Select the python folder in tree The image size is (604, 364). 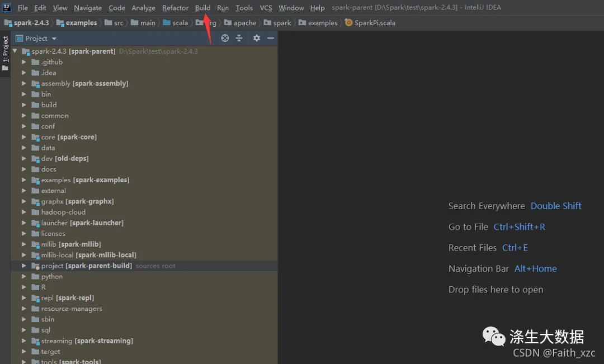pyautogui.click(x=51, y=277)
